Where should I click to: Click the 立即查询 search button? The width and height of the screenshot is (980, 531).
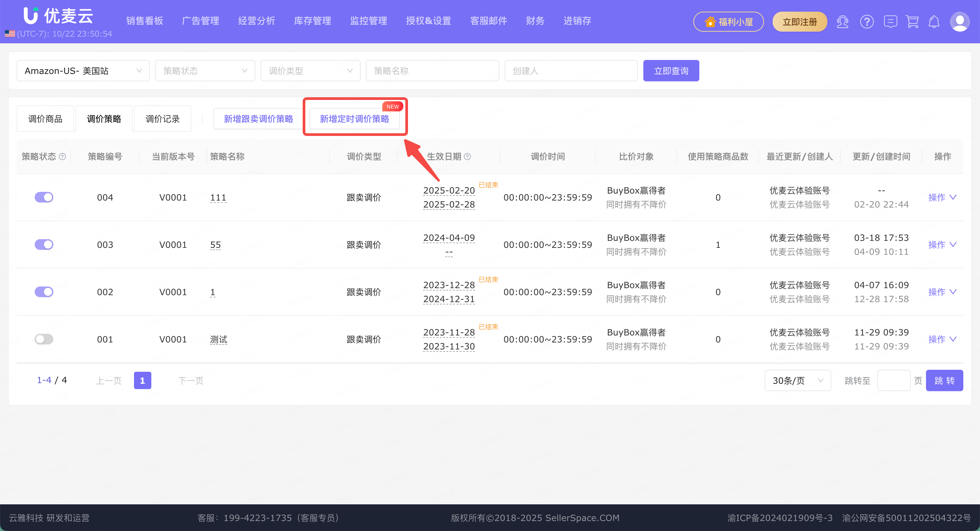click(671, 71)
